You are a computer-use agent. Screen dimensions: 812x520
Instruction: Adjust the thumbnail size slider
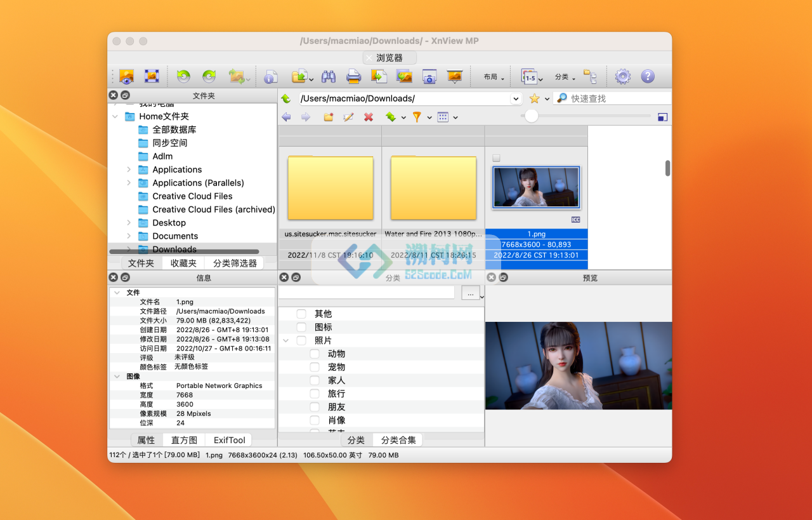coord(531,116)
